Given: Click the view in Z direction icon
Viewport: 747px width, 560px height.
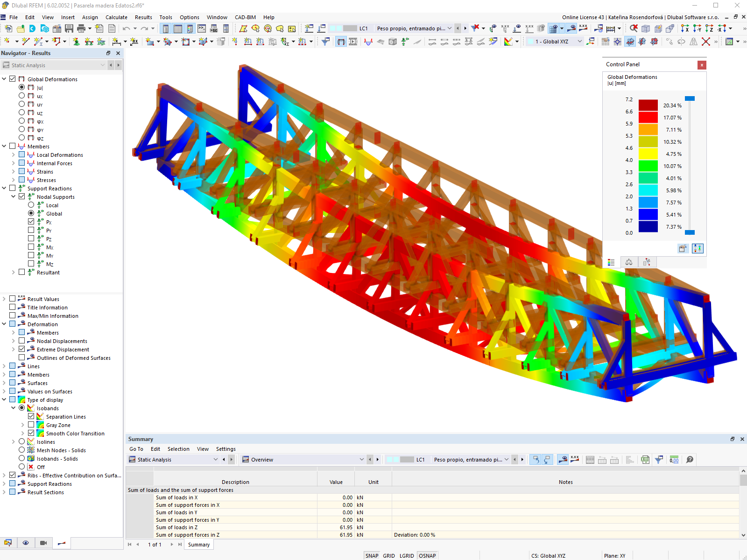Looking at the screenshot, I should coord(709,28).
